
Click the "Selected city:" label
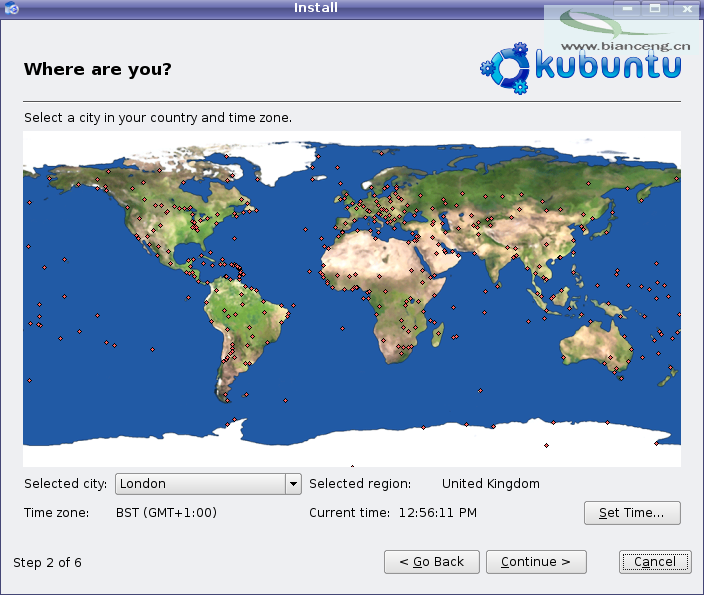click(x=66, y=484)
